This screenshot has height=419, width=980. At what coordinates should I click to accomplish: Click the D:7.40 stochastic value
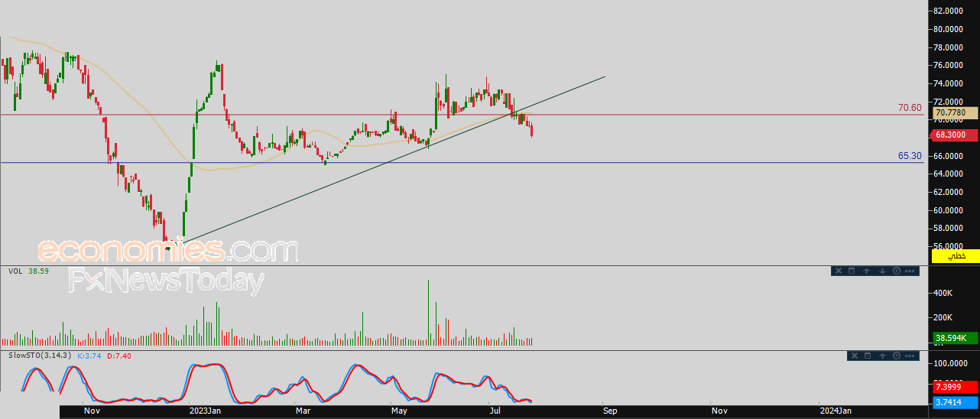tap(119, 356)
